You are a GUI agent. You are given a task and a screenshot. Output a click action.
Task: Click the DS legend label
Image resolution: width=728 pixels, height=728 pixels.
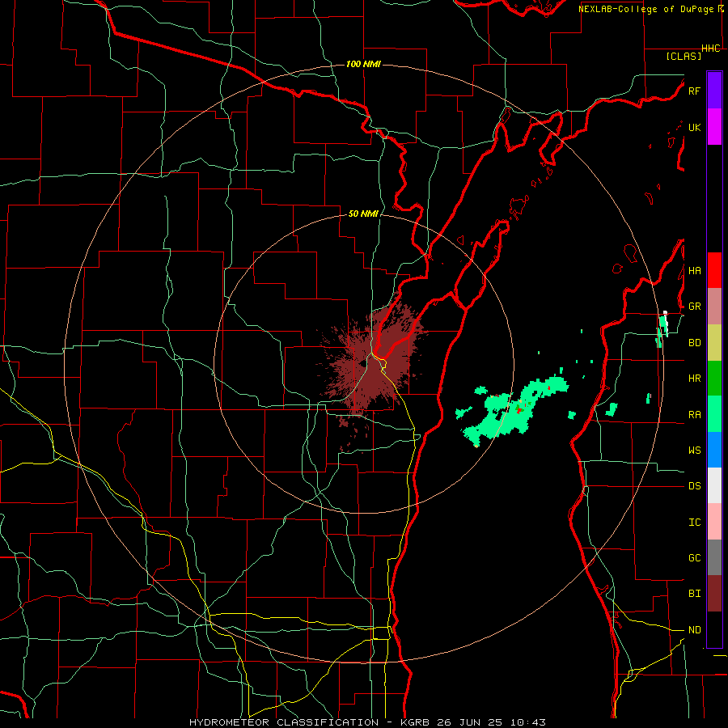(x=694, y=486)
